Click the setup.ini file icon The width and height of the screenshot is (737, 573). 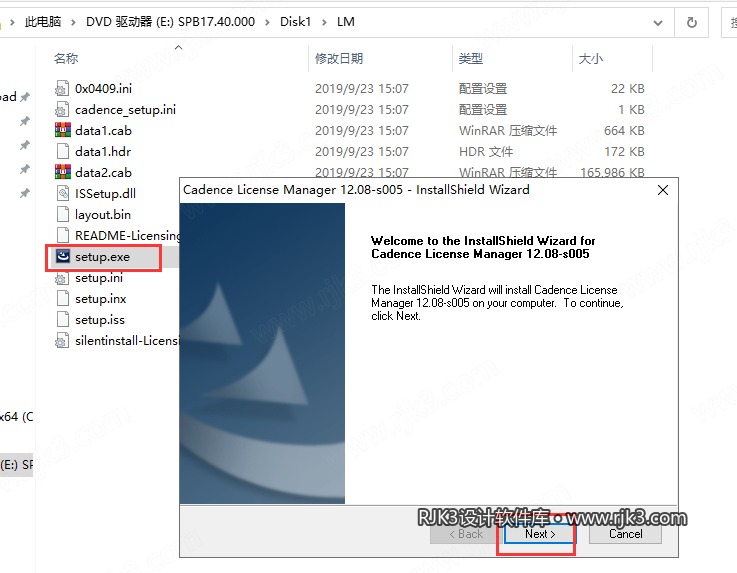click(62, 278)
